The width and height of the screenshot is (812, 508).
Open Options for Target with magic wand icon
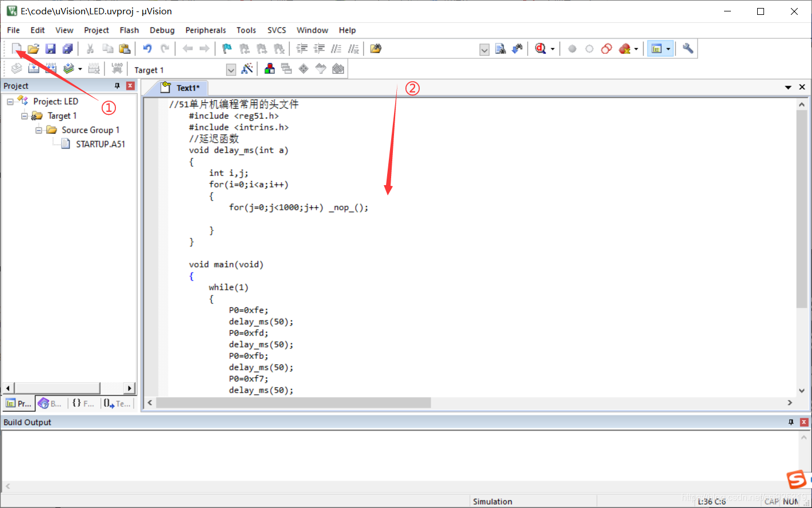click(247, 69)
